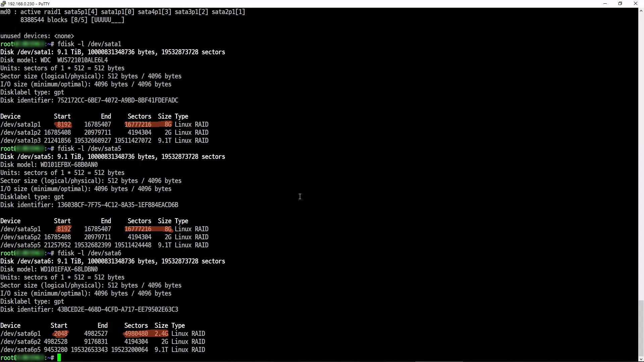Click highlighted 2048 start value of sata6p1

tap(61, 334)
